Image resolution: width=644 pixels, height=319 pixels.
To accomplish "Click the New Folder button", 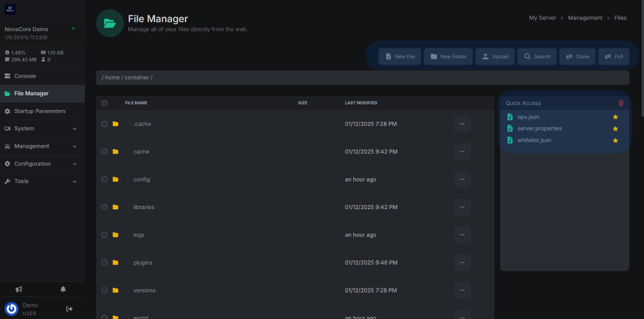I will pos(448,57).
